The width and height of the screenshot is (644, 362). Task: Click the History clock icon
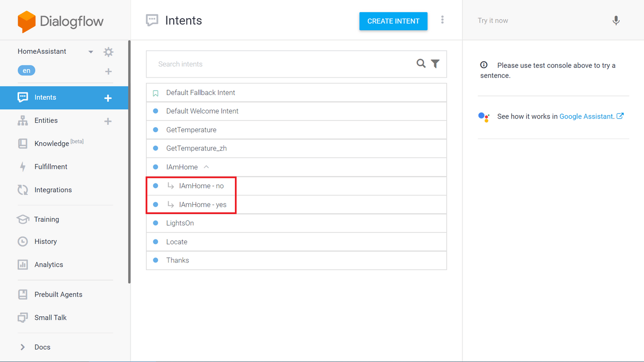coord(23,241)
